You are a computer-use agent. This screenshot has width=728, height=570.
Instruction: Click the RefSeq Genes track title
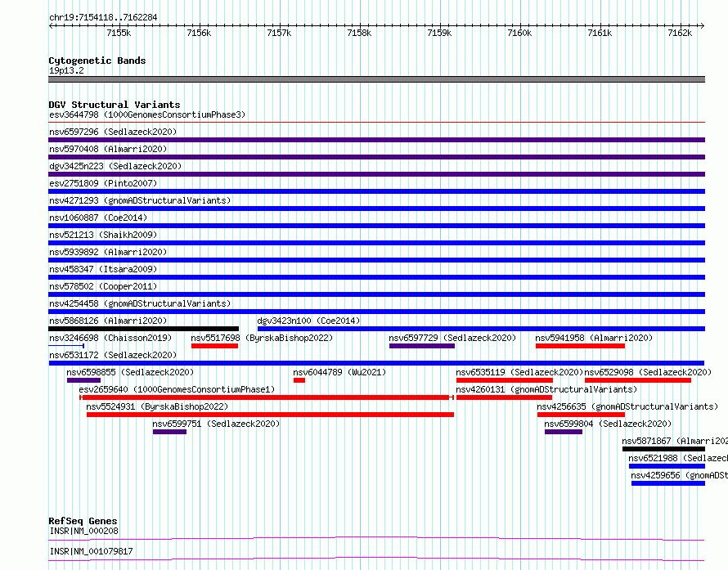coord(83,521)
